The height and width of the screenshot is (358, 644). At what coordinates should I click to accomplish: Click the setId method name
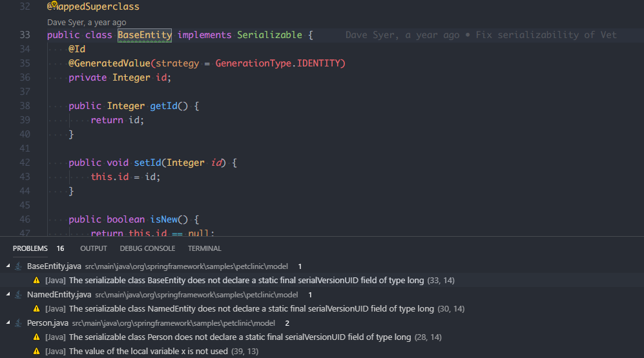[147, 163]
